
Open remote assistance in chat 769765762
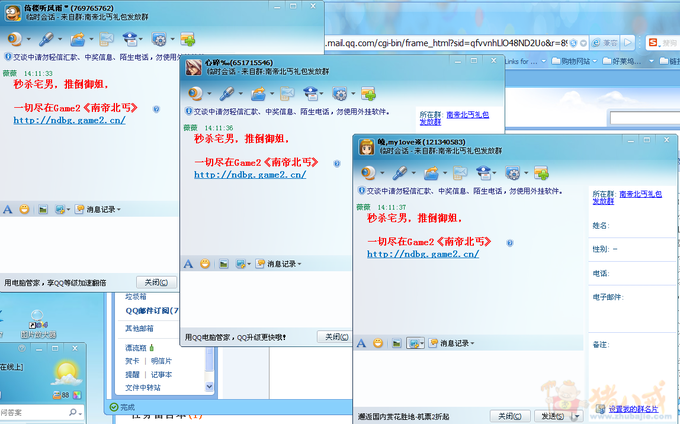(130, 39)
